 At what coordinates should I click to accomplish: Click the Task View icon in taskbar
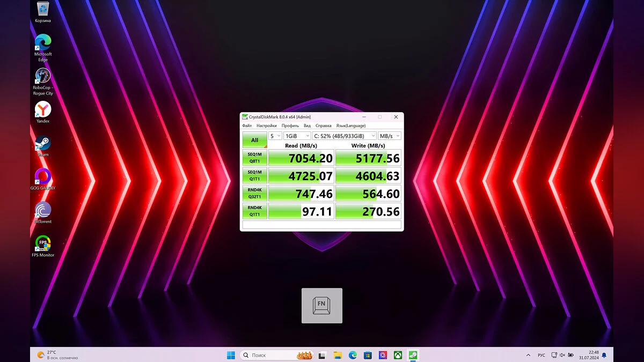point(323,355)
